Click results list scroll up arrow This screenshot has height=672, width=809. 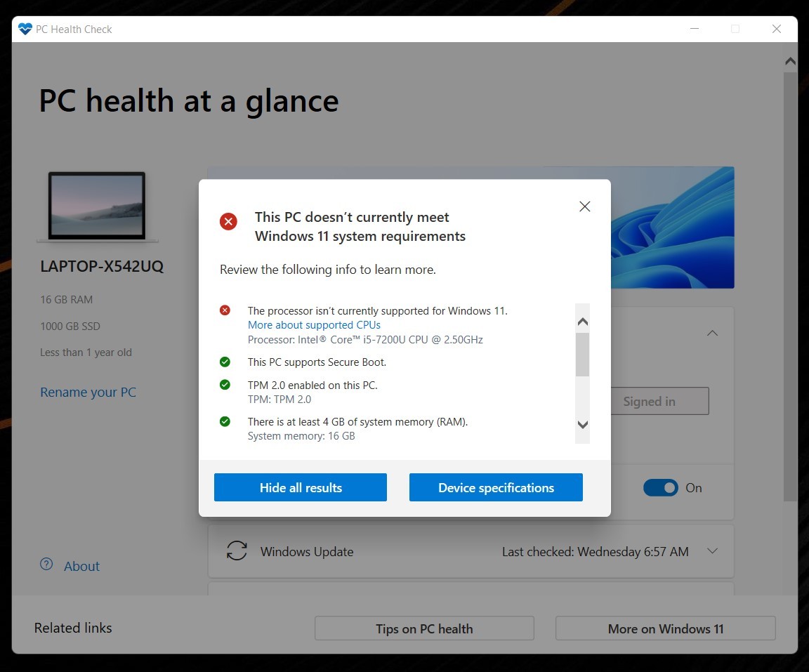[x=582, y=322]
